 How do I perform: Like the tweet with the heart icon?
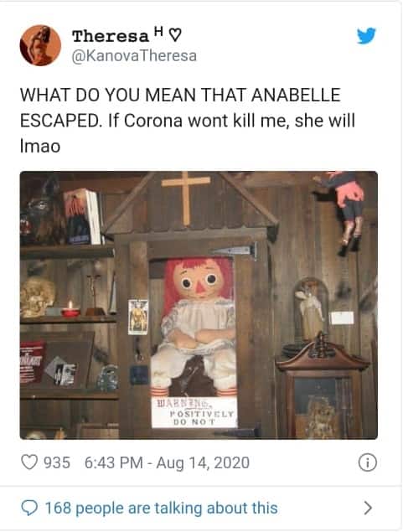[29, 462]
